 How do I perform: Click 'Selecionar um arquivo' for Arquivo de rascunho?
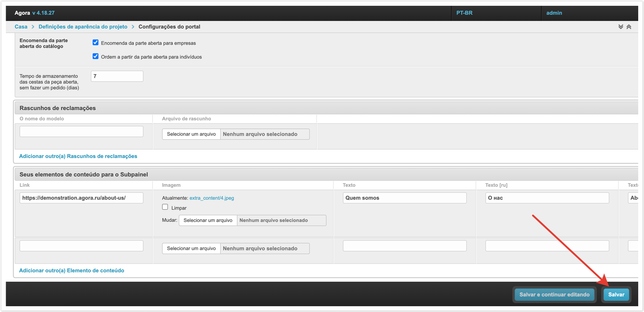coord(191,134)
